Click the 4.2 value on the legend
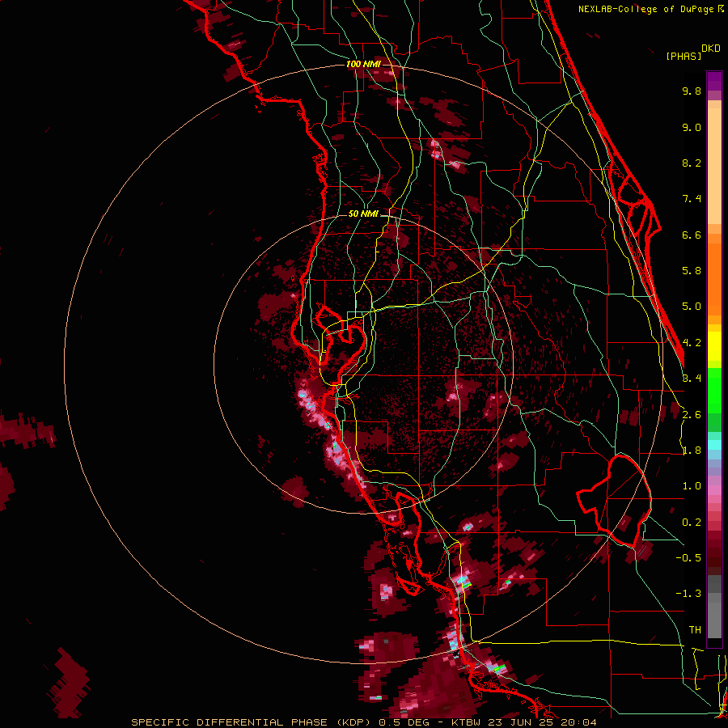Viewport: 728px width, 728px height. (x=692, y=343)
